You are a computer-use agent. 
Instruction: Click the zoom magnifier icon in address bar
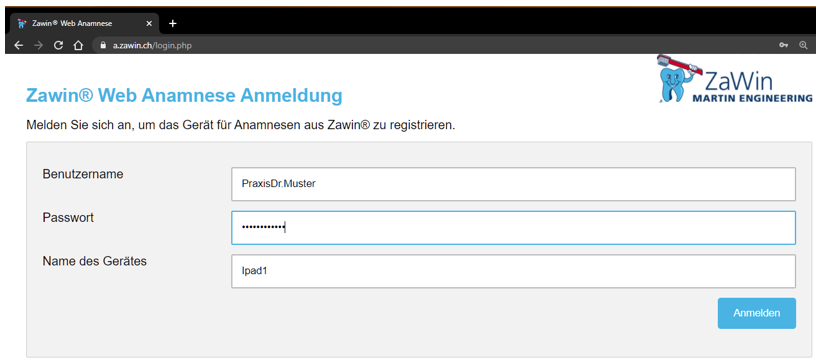[803, 46]
